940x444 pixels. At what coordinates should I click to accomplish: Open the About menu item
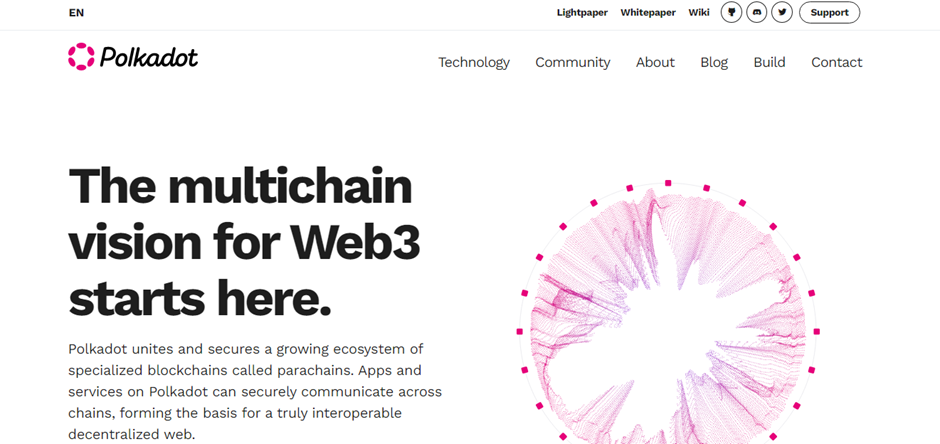click(655, 62)
